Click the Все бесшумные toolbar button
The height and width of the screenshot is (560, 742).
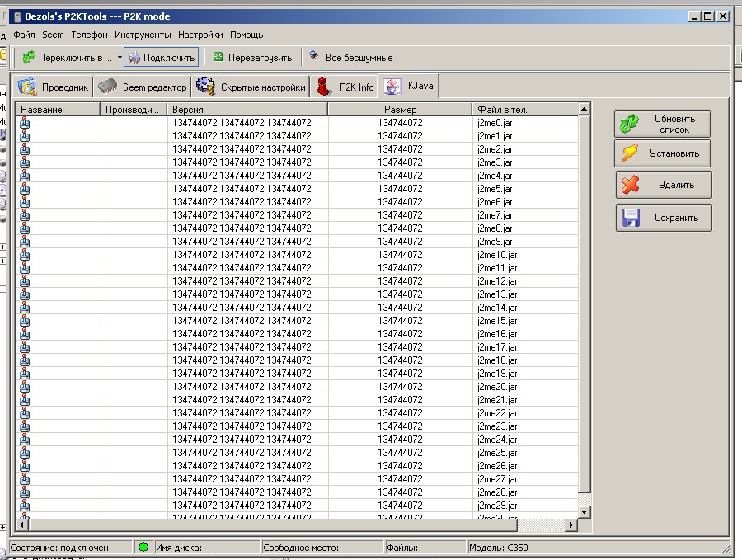[x=351, y=58]
